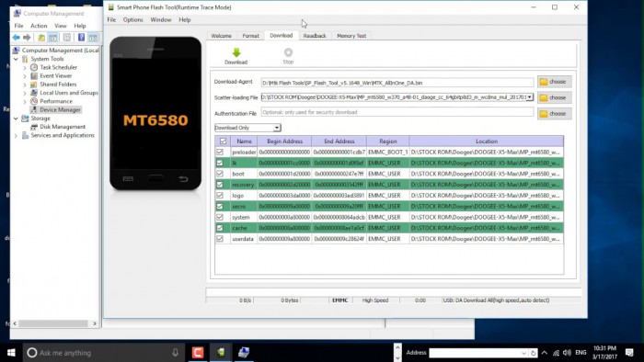Uncheck the cache partition checkbox
Screen dimensions: 644x362
(220, 228)
